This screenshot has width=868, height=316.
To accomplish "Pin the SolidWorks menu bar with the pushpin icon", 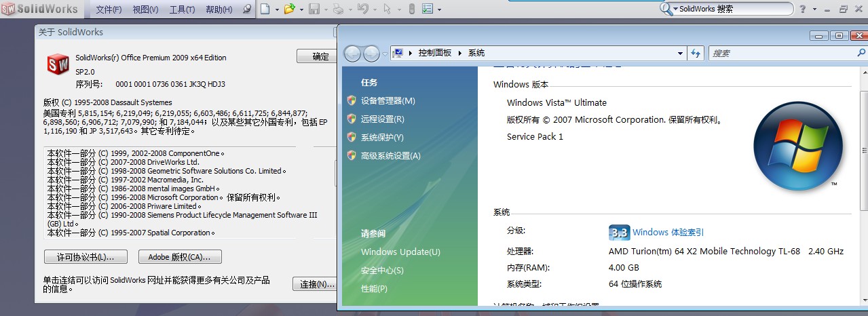I will (247, 9).
